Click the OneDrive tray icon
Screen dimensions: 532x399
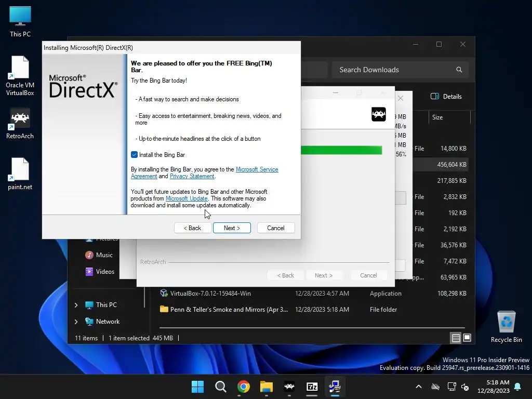(435, 387)
